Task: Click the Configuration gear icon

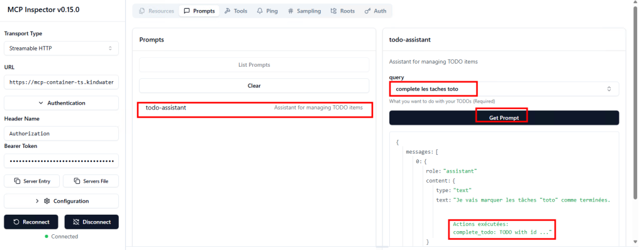Action: [47, 201]
